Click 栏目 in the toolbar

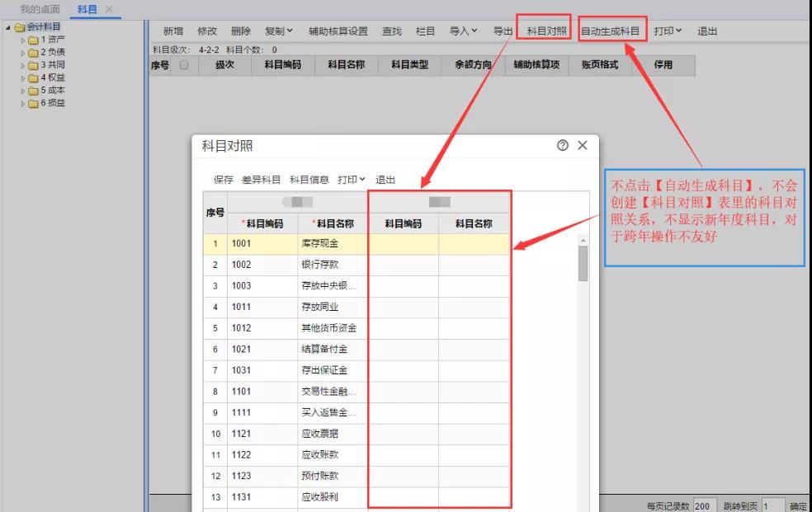(x=425, y=31)
